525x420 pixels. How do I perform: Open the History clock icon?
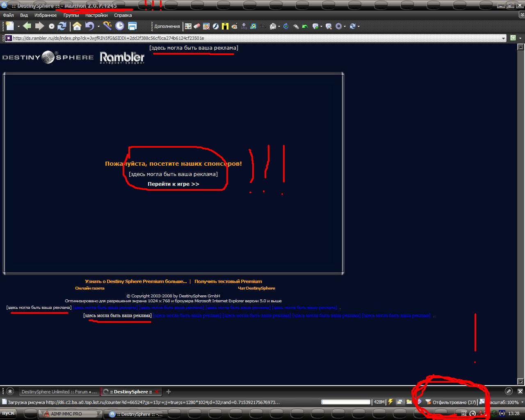coord(119,26)
